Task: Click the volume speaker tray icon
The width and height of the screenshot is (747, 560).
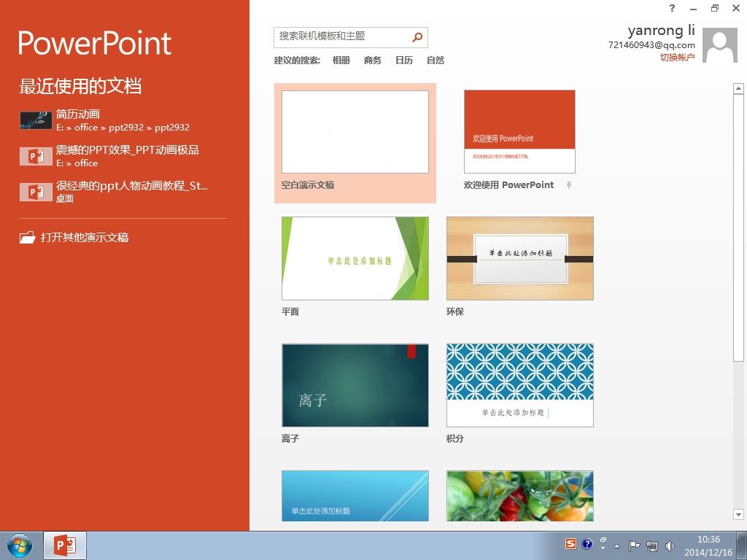Action: click(670, 545)
